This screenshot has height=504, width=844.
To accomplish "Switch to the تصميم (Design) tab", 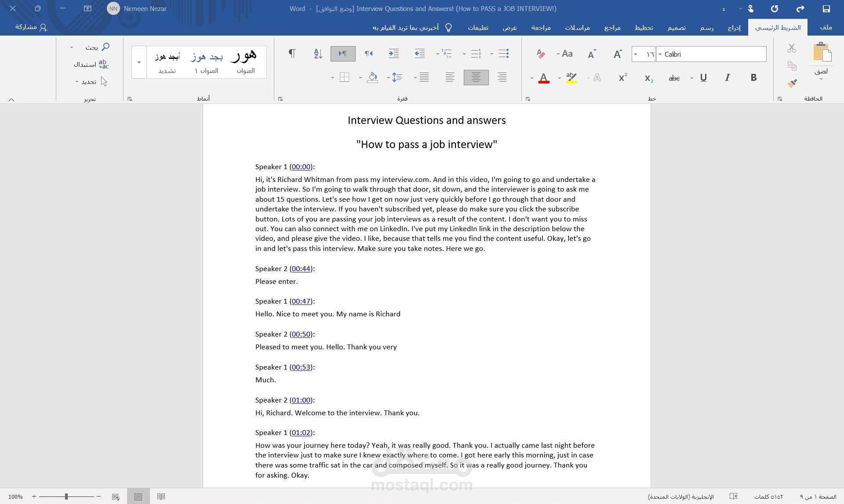I will click(677, 28).
